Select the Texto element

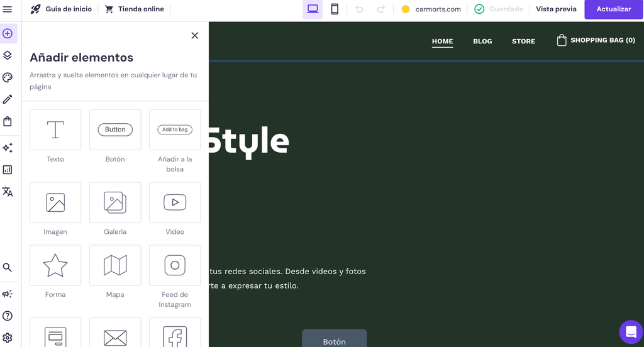pos(55,130)
